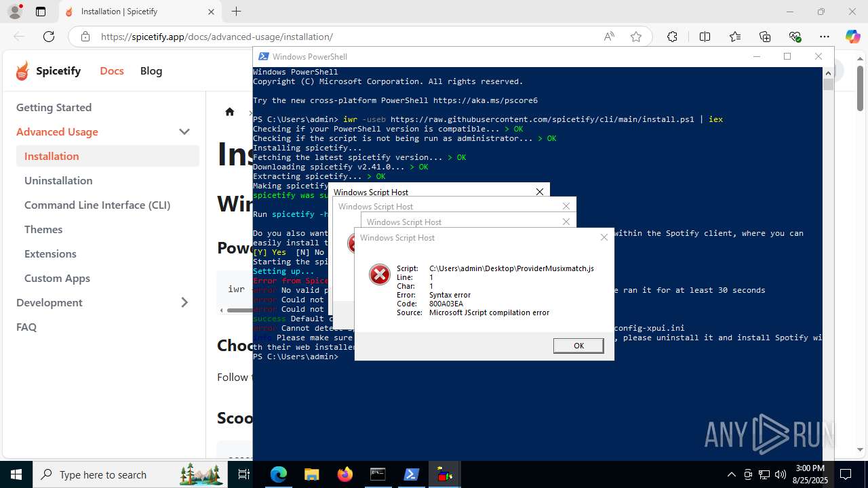This screenshot has height=488, width=868.
Task: Add this page to favorites star
Action: pos(636,37)
